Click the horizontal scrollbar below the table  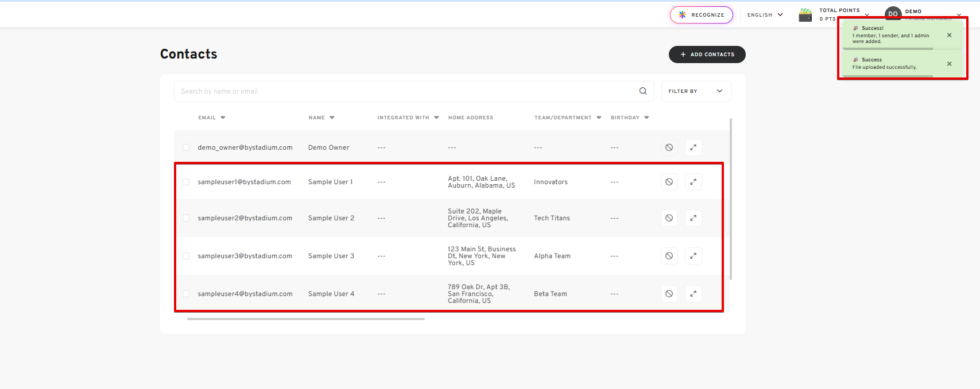tap(305, 319)
